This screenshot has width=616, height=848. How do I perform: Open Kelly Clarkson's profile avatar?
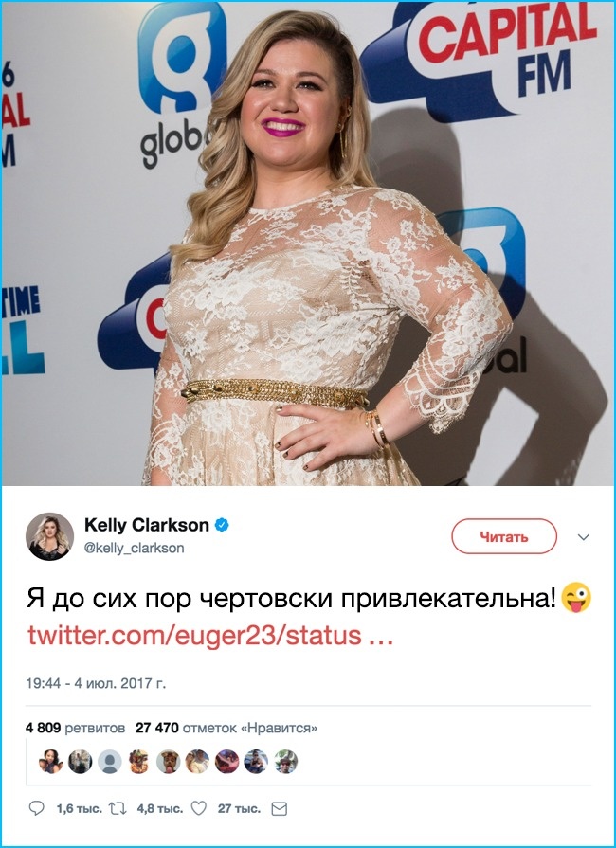tap(50, 536)
